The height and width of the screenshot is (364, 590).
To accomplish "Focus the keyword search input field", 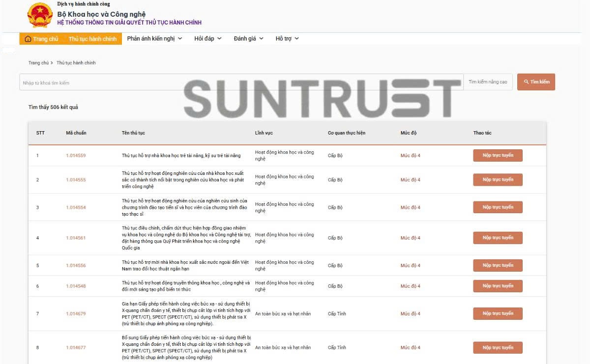I will coord(241,83).
